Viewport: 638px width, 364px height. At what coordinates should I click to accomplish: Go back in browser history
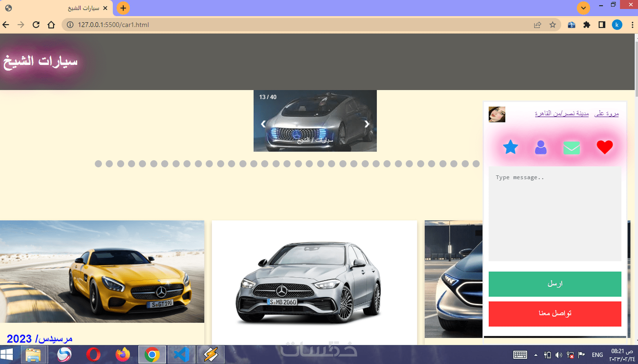point(6,25)
